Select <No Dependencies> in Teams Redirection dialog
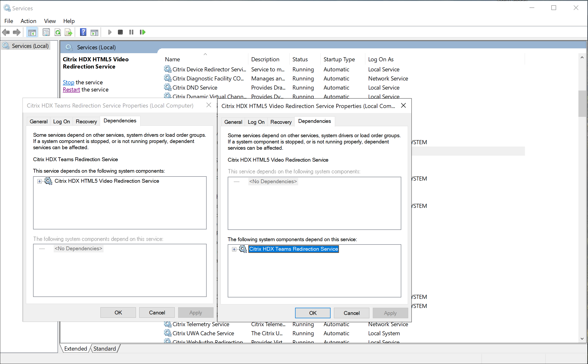The image size is (588, 364). coord(79,248)
